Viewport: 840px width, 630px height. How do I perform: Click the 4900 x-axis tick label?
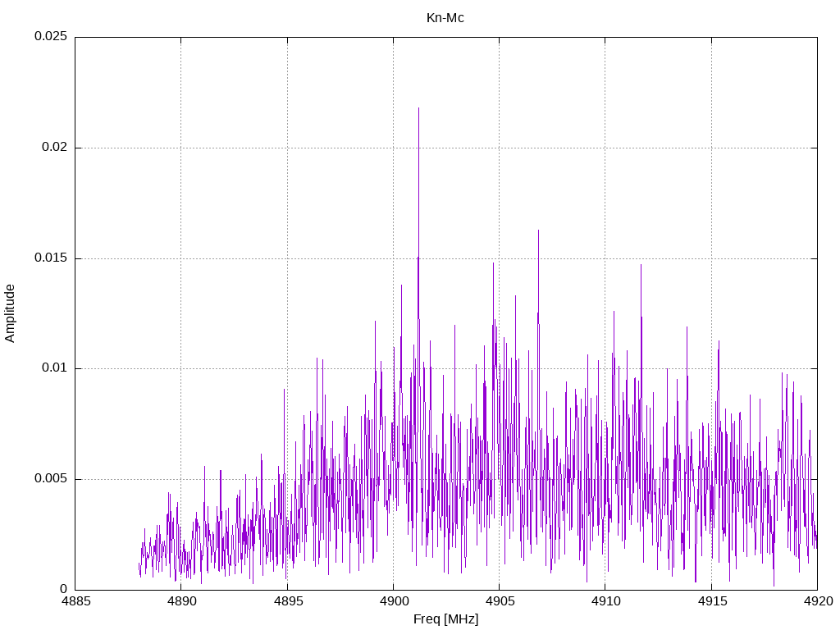coord(393,602)
